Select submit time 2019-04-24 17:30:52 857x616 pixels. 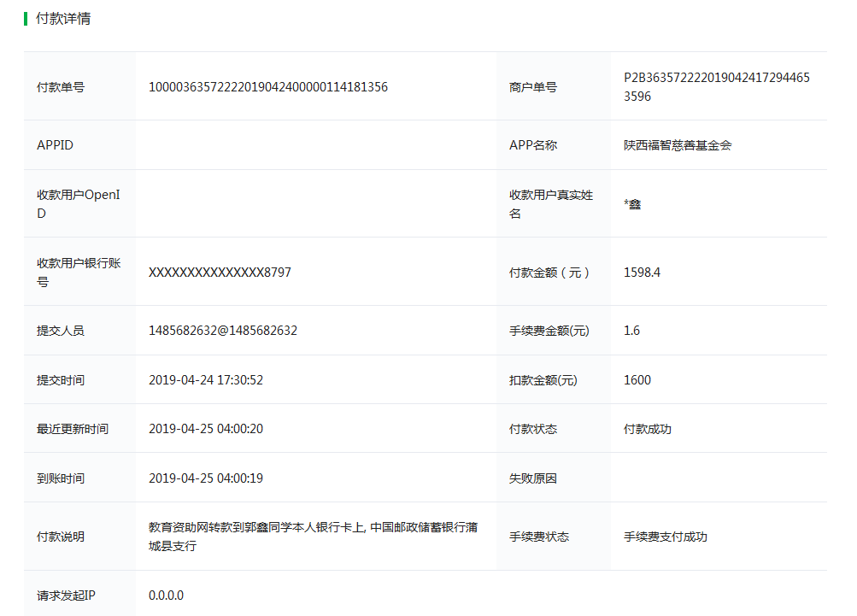coord(206,380)
